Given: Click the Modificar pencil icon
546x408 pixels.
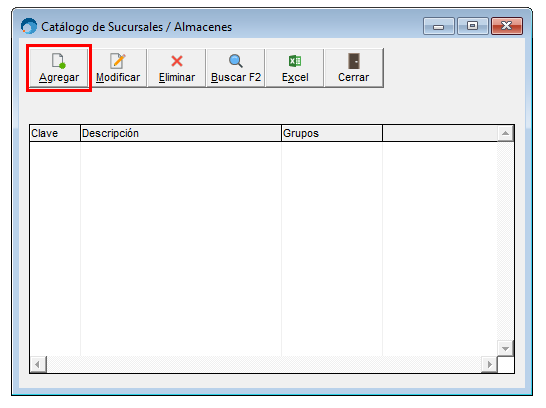Looking at the screenshot, I should pos(118,61).
